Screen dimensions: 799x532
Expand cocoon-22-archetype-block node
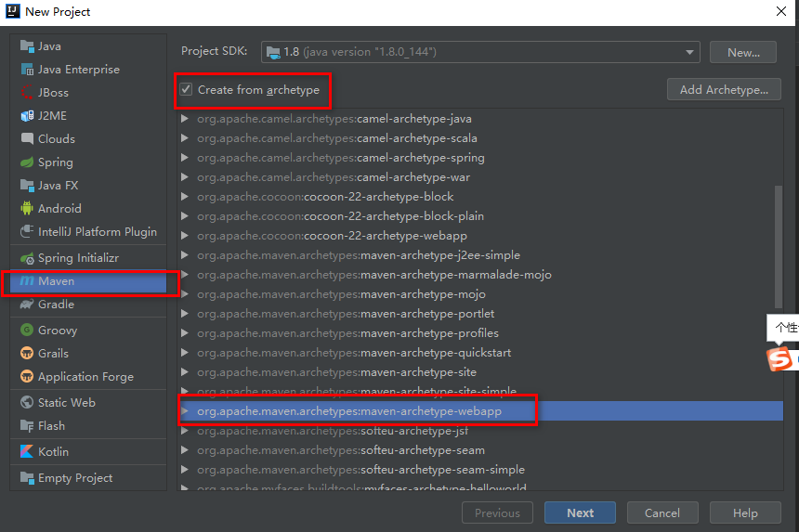point(185,197)
